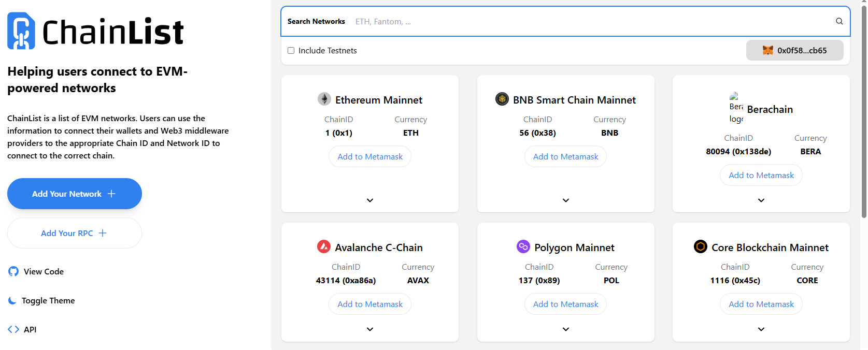Click the Ethereum Mainnet title text

379,100
